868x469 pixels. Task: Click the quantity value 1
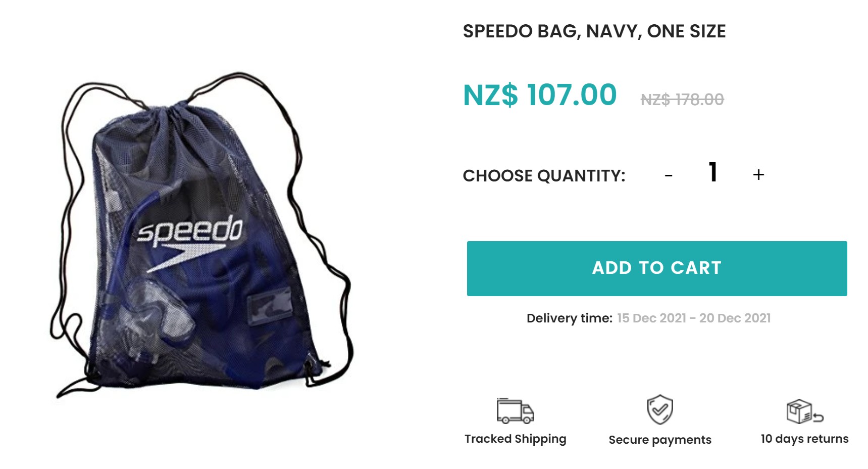[713, 172]
